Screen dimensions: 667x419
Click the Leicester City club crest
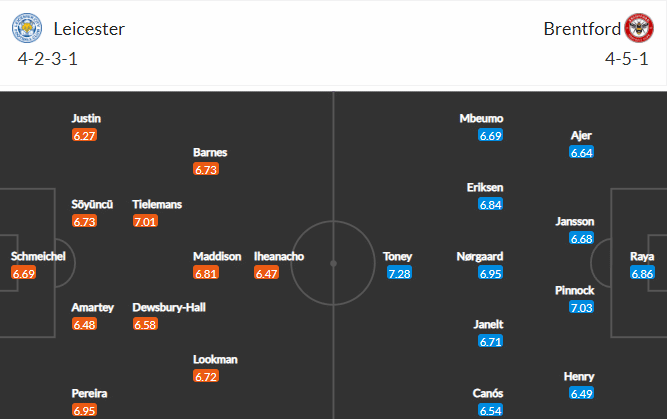pos(27,28)
